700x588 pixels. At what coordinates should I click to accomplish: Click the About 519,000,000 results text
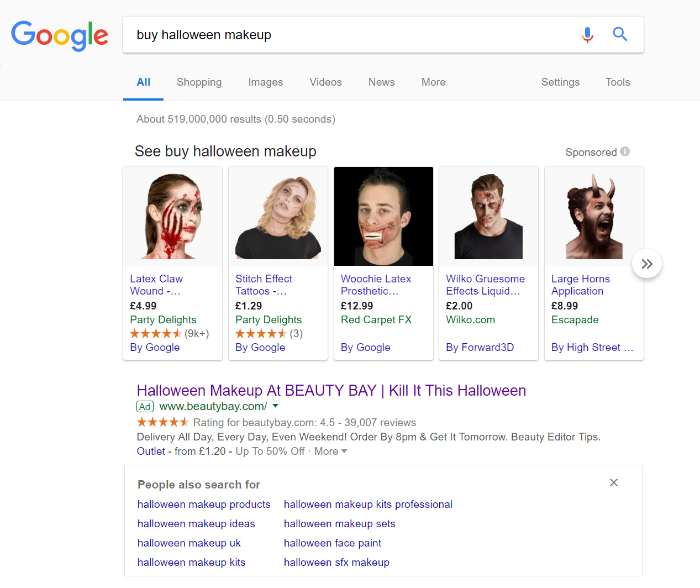coord(236,119)
